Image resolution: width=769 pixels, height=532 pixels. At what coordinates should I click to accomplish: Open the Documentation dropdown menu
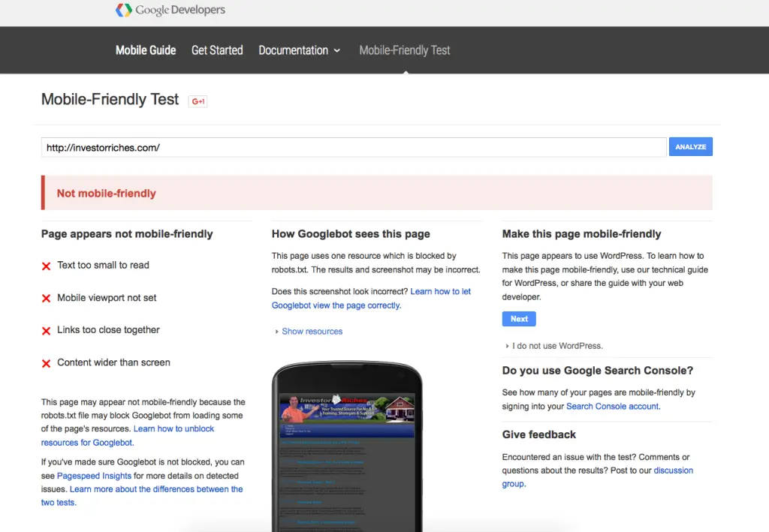[299, 50]
